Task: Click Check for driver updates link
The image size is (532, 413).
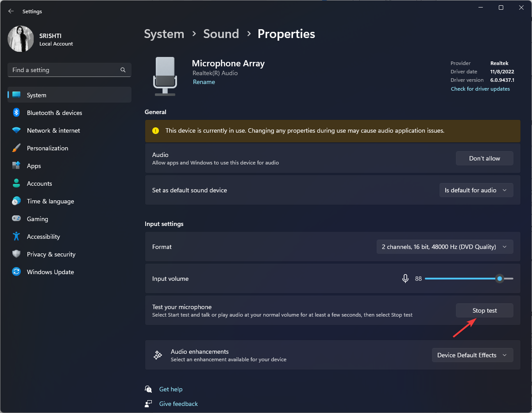Action: tap(480, 89)
